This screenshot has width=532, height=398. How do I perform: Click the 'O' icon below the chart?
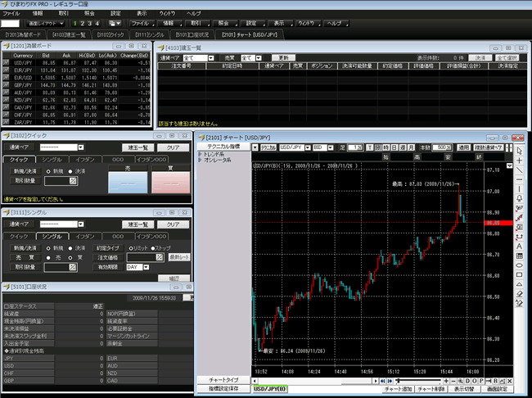pos(475,381)
